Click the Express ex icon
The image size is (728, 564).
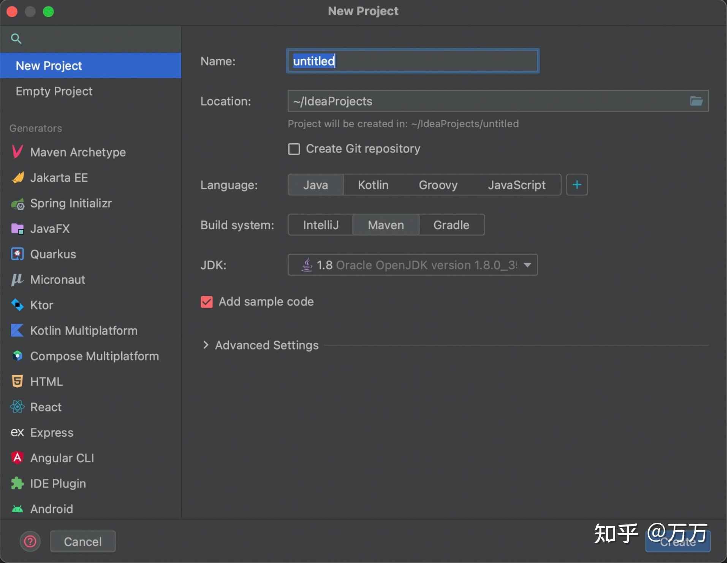[17, 433]
